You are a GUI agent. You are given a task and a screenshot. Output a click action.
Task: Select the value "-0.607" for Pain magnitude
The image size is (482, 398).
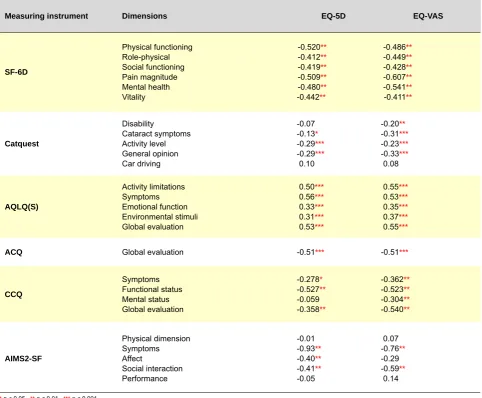(x=394, y=77)
